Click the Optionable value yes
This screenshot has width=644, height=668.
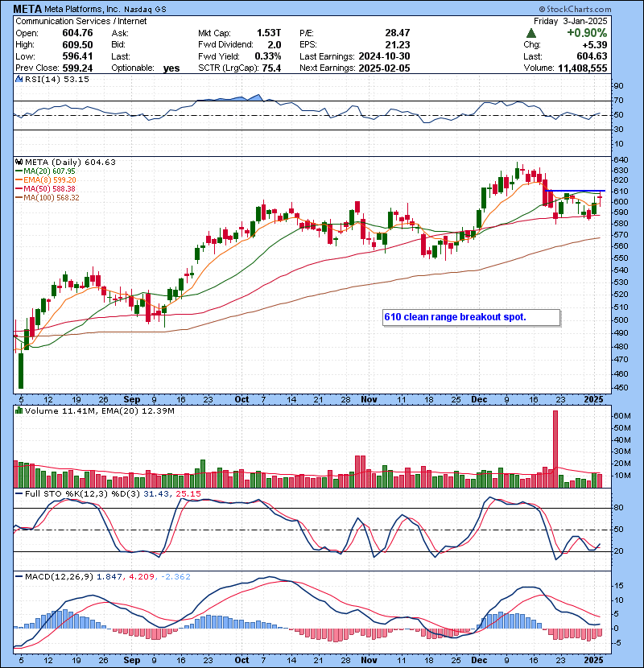171,68
